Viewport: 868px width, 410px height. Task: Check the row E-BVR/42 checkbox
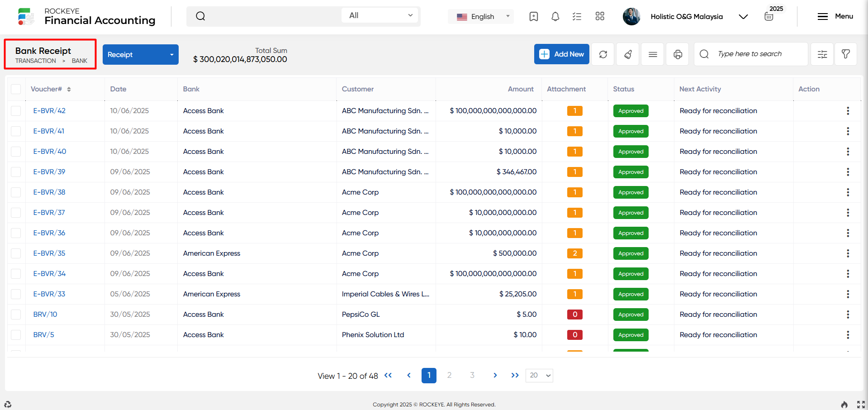pyautogui.click(x=16, y=111)
